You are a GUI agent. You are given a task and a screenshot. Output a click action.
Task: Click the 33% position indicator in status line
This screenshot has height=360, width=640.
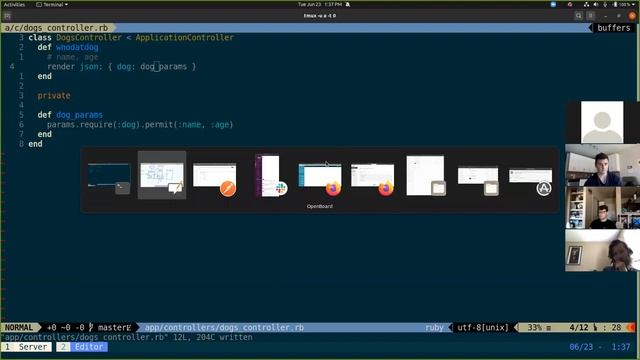534,327
